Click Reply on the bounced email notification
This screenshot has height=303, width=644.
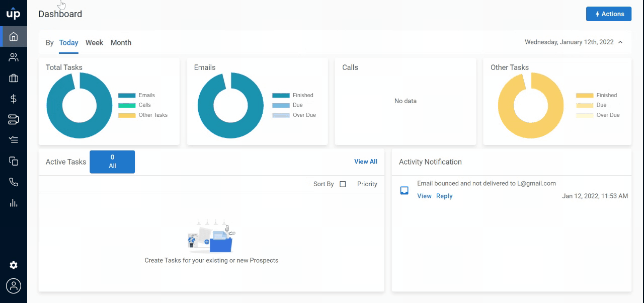coord(444,196)
